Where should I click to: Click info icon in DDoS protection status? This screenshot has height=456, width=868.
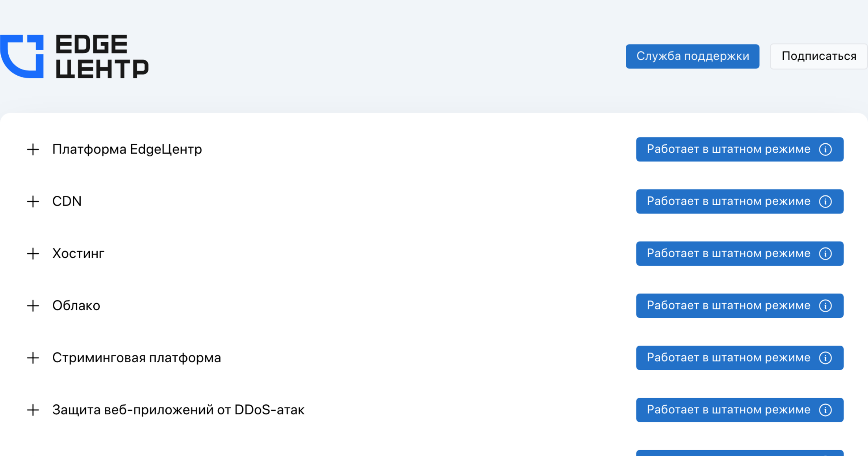825,410
